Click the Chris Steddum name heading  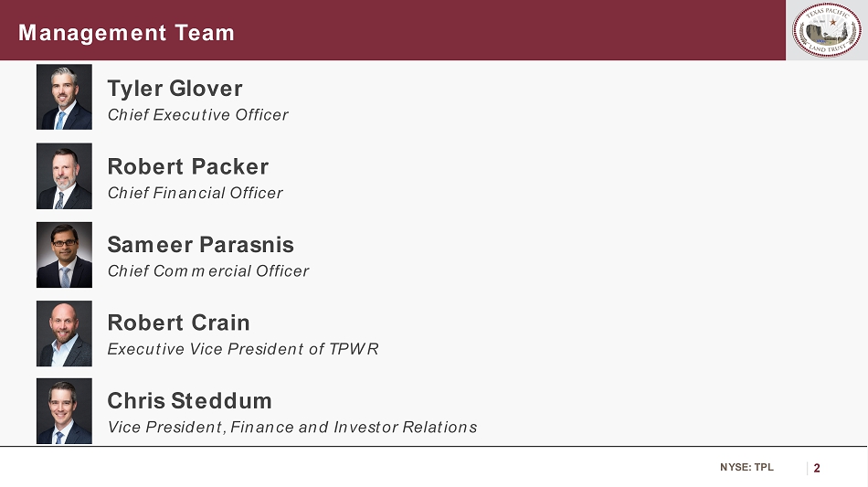click(x=189, y=401)
